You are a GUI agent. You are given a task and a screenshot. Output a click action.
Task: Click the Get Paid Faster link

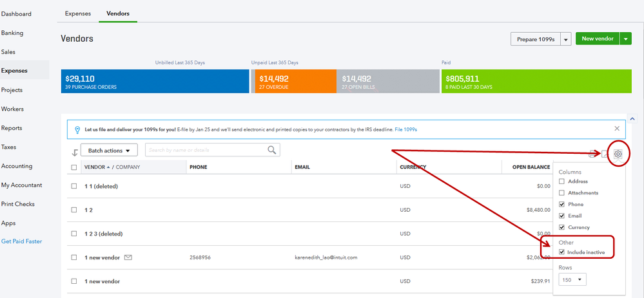coord(21,241)
